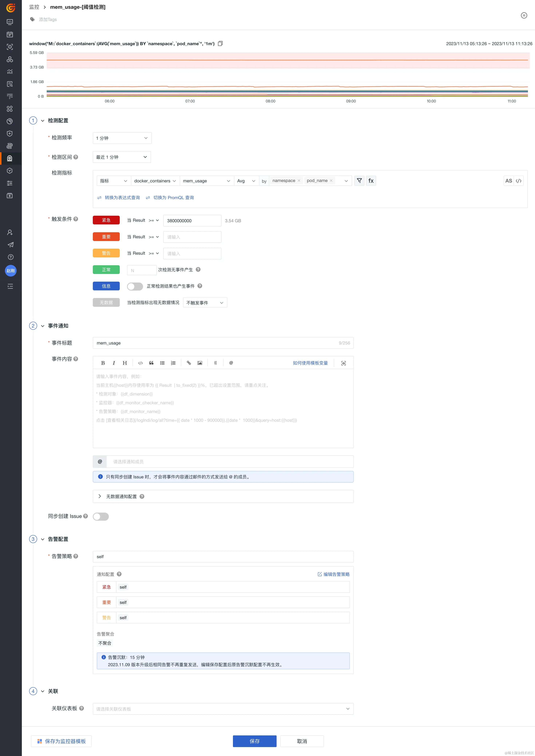Viewport: 535px width, 756px height.
Task: Enable normal detection result events toggle
Action: coord(135,286)
